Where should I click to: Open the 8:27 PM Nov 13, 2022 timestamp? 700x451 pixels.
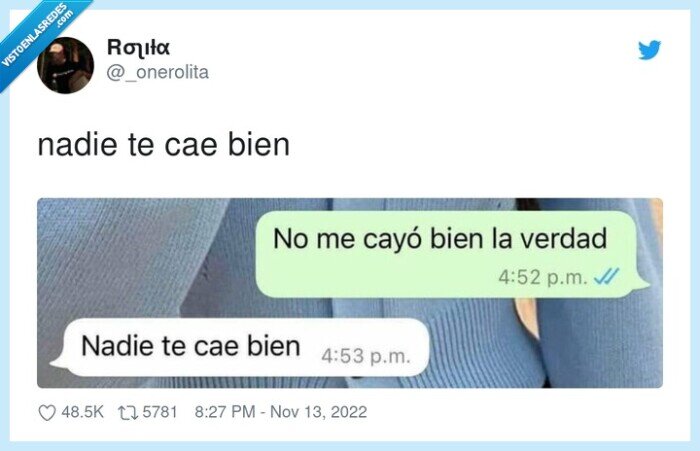pyautogui.click(x=281, y=412)
